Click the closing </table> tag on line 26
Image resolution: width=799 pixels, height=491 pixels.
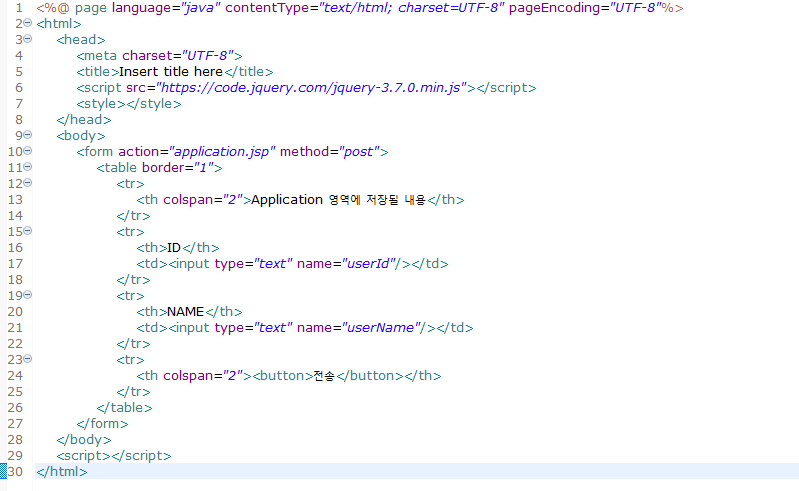(x=124, y=408)
